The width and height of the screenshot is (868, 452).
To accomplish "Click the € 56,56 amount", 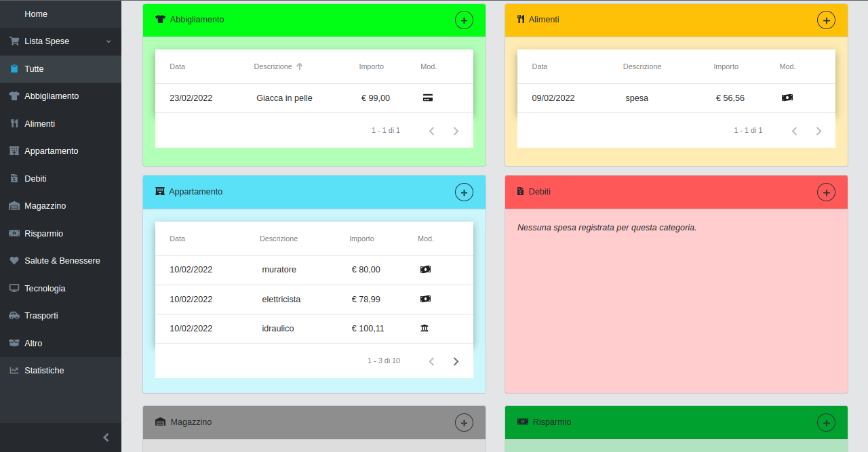I will pos(730,98).
